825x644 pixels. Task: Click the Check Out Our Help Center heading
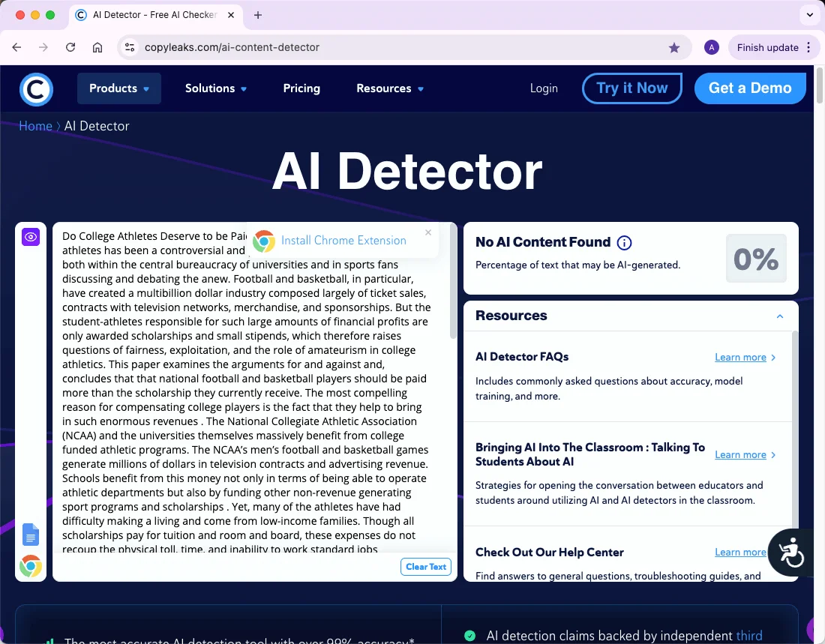pos(549,553)
